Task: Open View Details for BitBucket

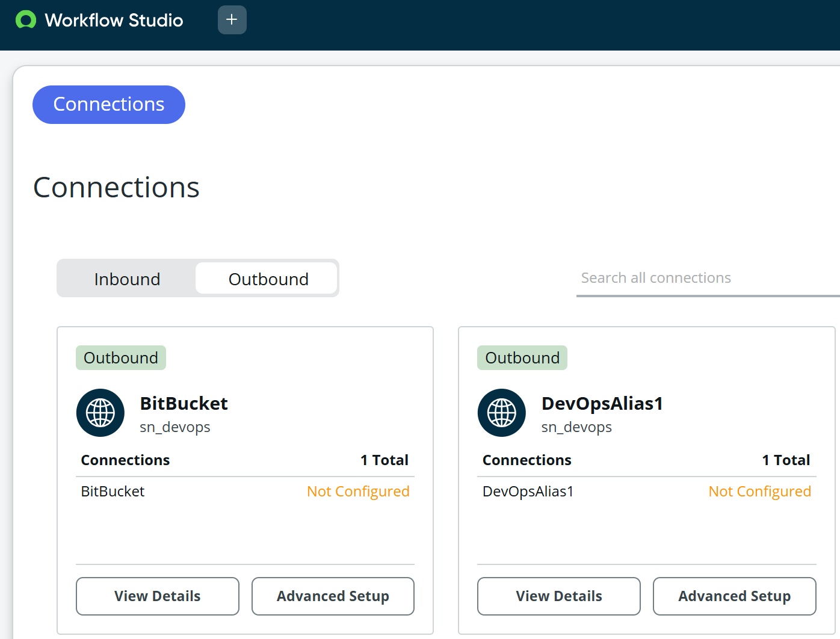Action: pos(158,596)
